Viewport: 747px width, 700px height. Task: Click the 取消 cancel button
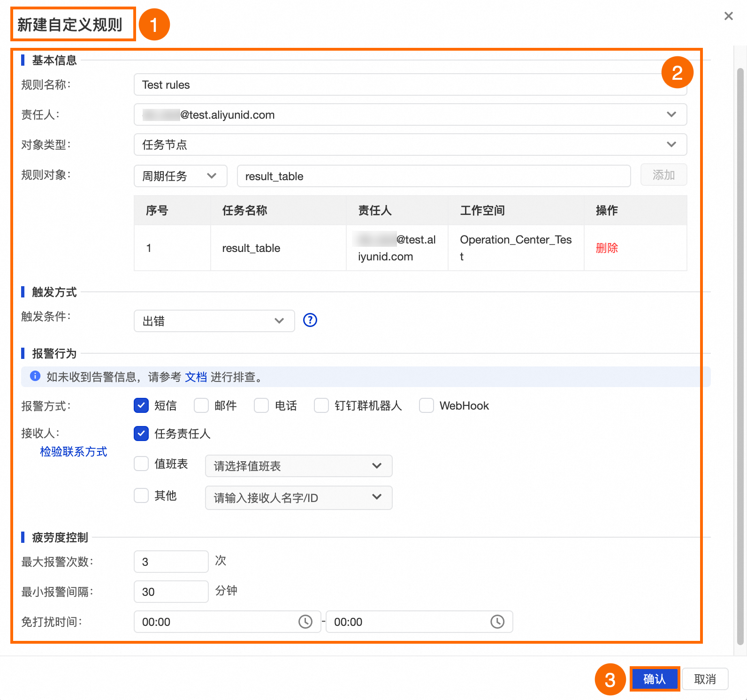pyautogui.click(x=705, y=679)
